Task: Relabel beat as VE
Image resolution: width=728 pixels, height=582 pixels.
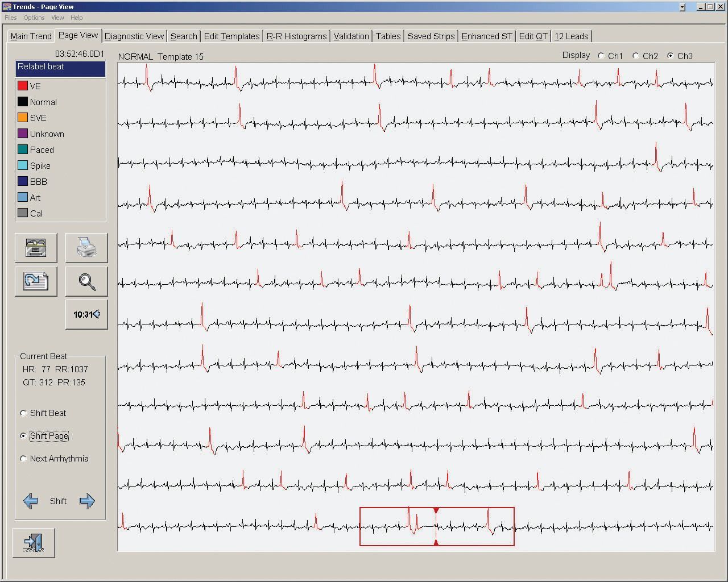Action: (x=35, y=86)
